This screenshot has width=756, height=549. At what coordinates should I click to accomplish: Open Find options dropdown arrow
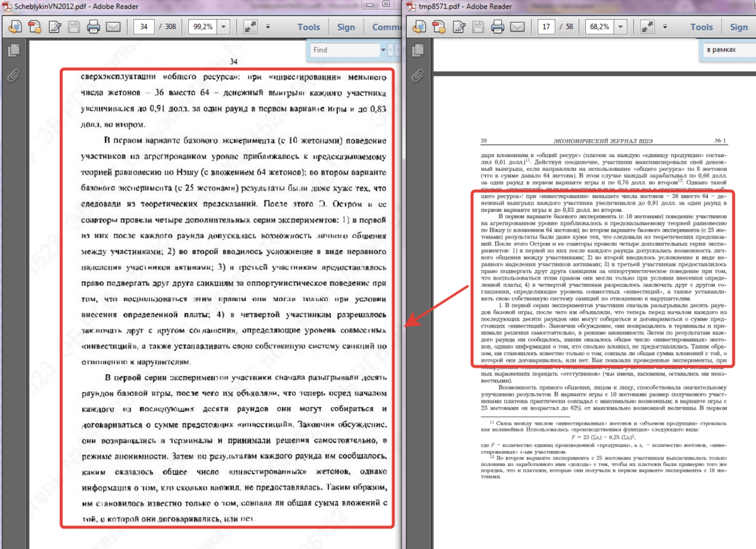coord(383,50)
